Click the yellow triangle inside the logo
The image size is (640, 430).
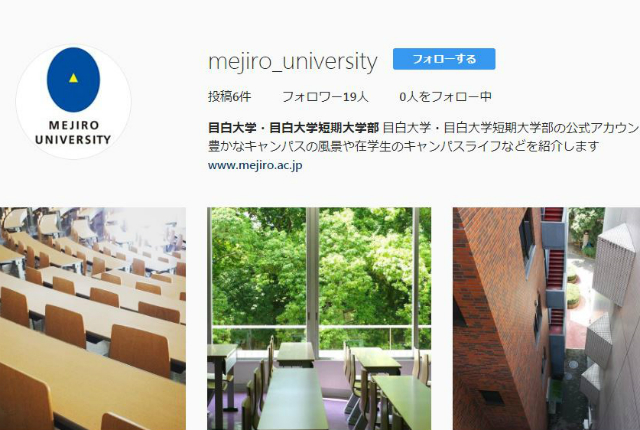(73, 78)
